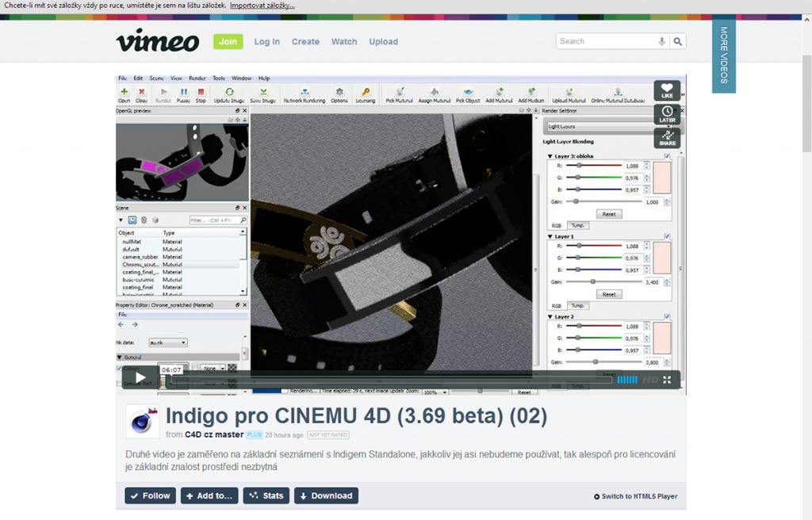Toggle the Layer 2 enable checkbox

pyautogui.click(x=667, y=316)
